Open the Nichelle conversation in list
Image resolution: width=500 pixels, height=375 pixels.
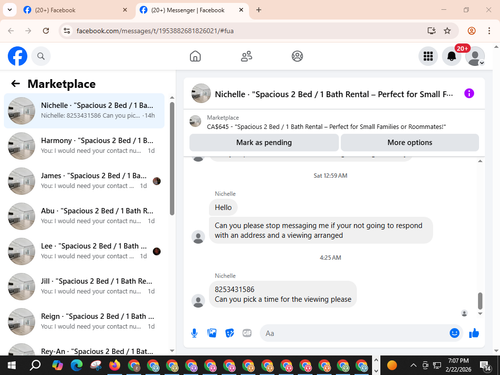coord(84,111)
